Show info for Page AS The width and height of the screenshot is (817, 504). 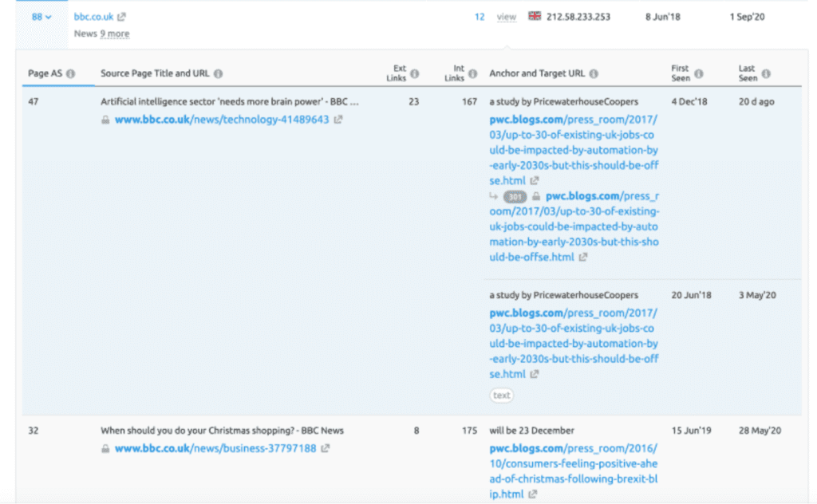70,73
